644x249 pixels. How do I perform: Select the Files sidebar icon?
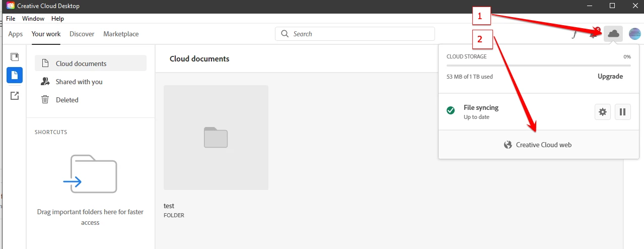(x=15, y=75)
